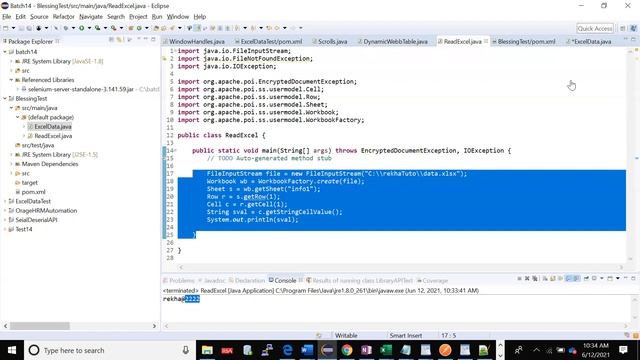Toggle Link with Editor in Package Explorer
The image size is (640, 360).
119,40
